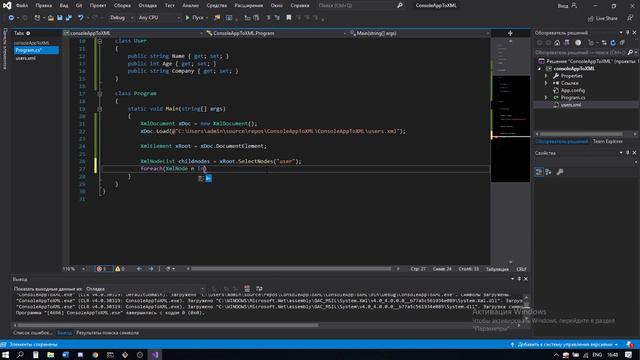640x360 pixels.
Task: Close the Свойства panel
Action: [634, 153]
